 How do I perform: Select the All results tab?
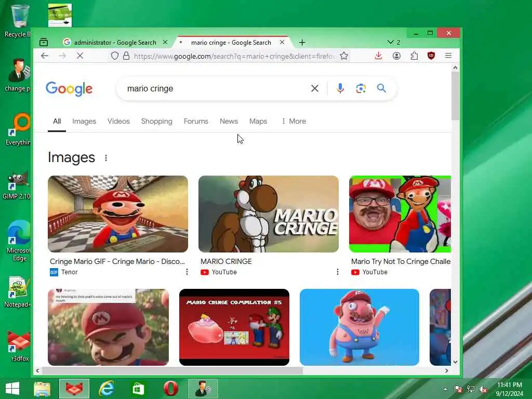pos(57,121)
